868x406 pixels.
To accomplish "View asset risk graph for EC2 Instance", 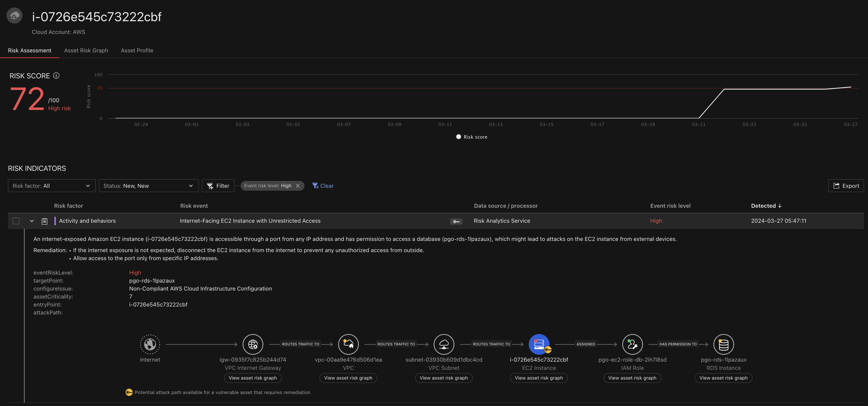I will tap(539, 378).
